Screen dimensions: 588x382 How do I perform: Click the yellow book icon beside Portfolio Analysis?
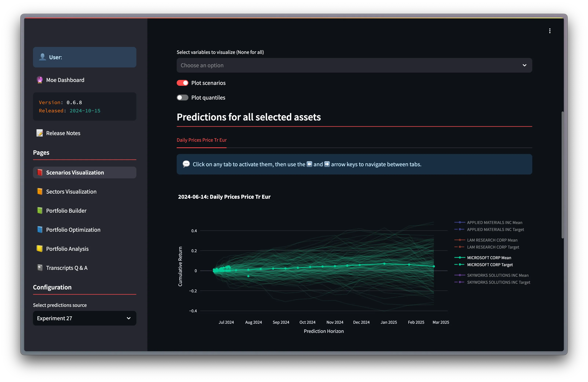40,248
